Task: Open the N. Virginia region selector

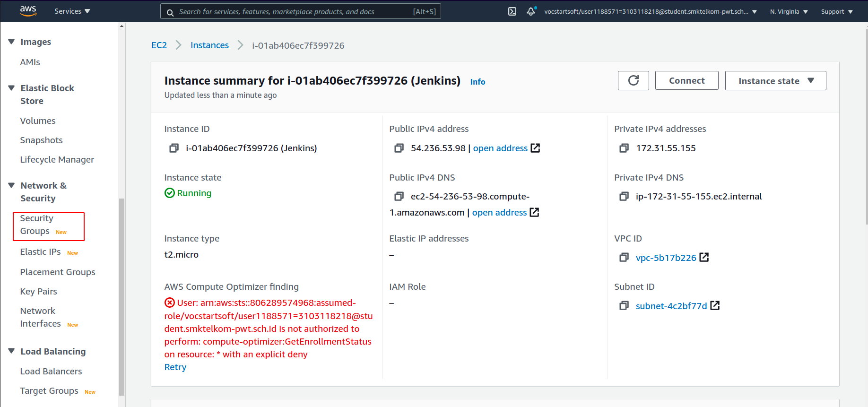Action: point(789,11)
